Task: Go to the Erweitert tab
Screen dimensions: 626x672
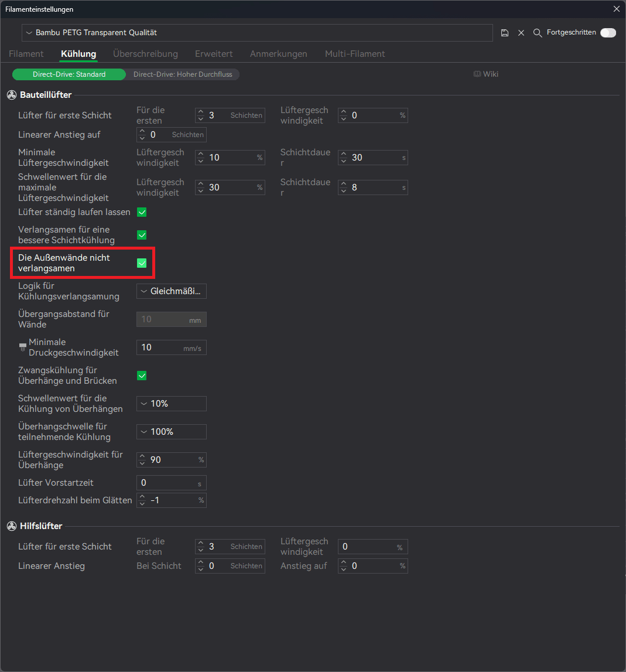Action: tap(214, 54)
